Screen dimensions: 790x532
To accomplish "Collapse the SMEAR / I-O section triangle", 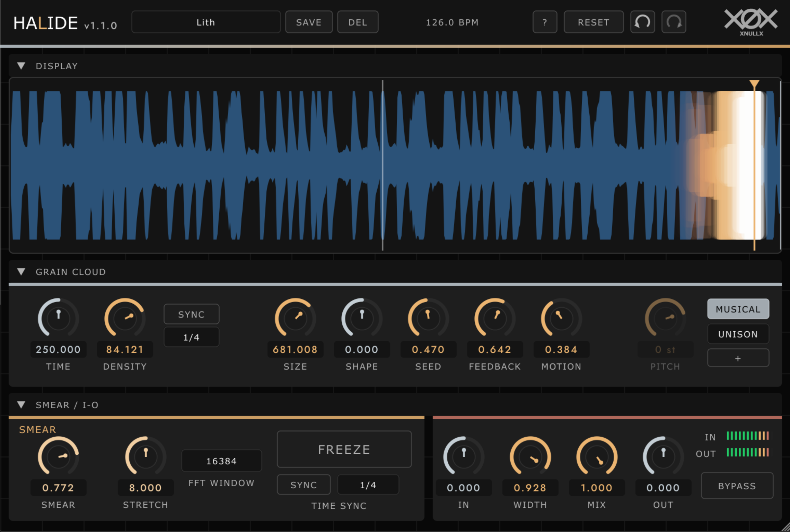I will (21, 405).
